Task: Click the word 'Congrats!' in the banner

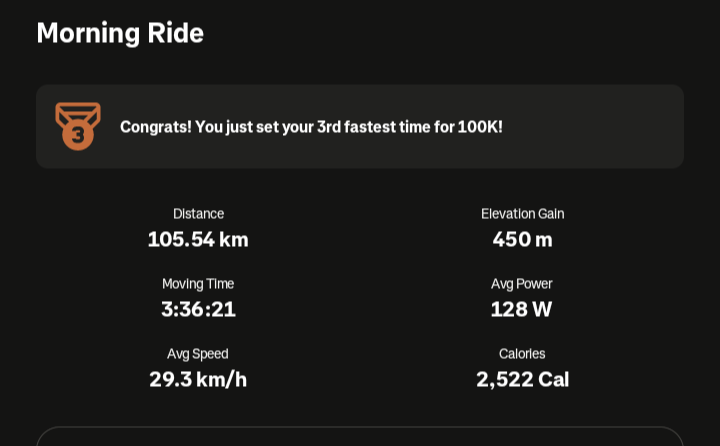Action: [x=156, y=127]
